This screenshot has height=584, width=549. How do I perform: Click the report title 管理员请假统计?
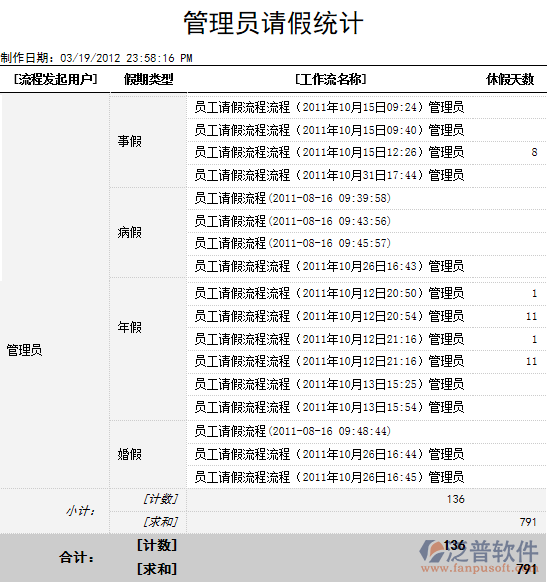[273, 23]
